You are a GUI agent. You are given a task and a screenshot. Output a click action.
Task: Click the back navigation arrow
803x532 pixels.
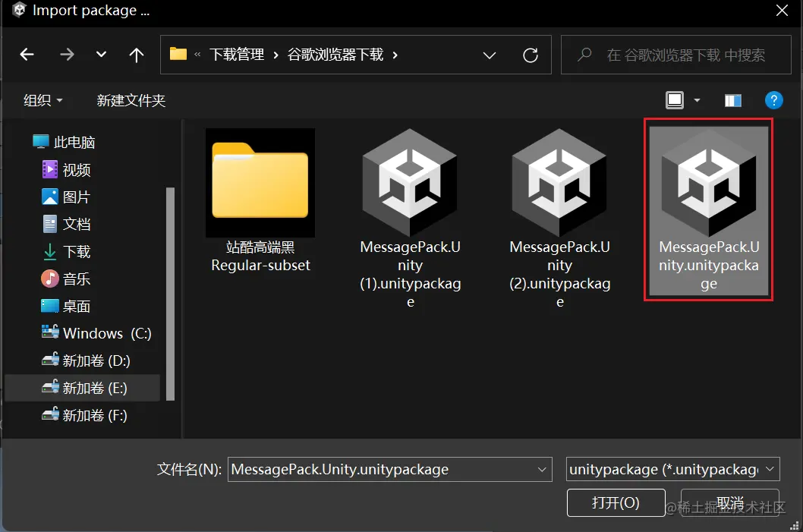(x=27, y=54)
